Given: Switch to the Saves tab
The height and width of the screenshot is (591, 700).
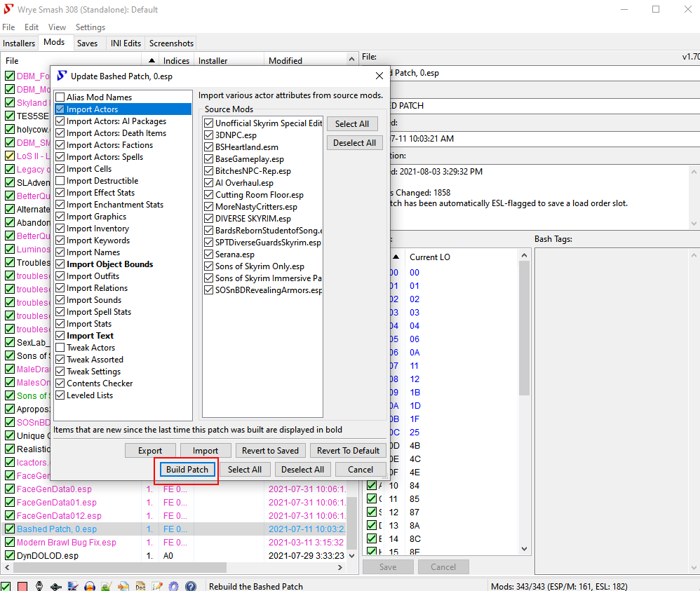Looking at the screenshot, I should pos(89,43).
